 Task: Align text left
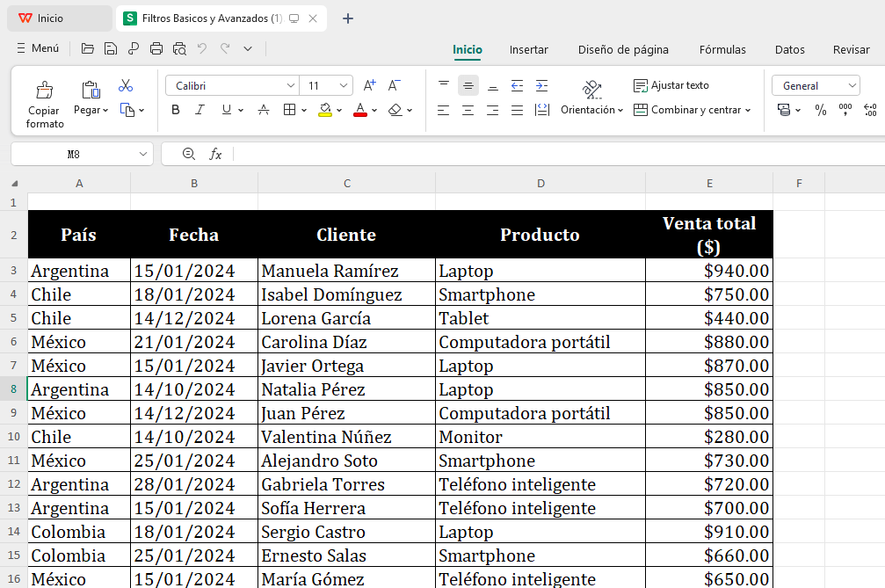tap(444, 110)
